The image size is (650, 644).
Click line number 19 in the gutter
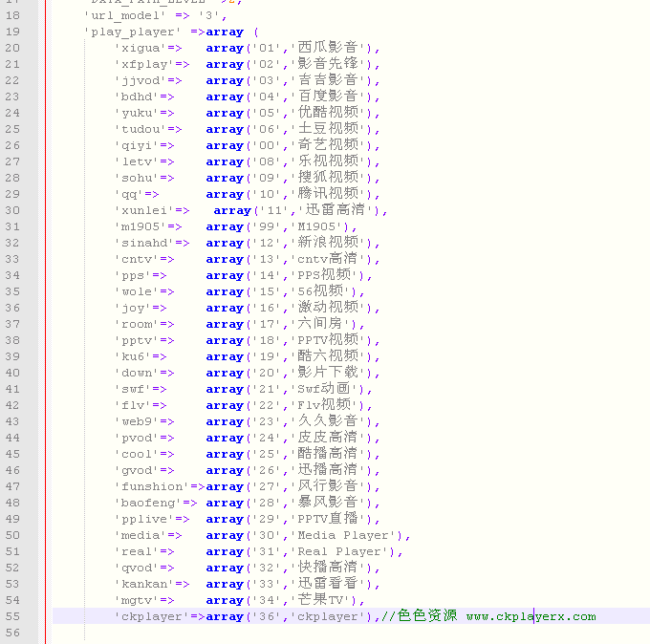pos(12,32)
